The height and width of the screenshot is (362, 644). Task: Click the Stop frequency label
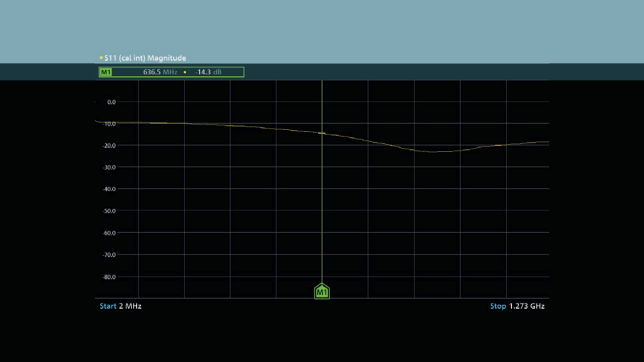498,306
